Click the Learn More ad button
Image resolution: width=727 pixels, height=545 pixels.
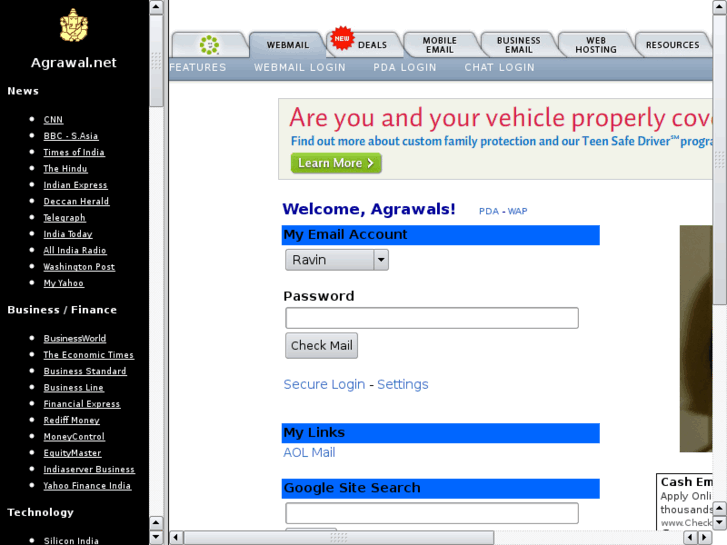(336, 163)
